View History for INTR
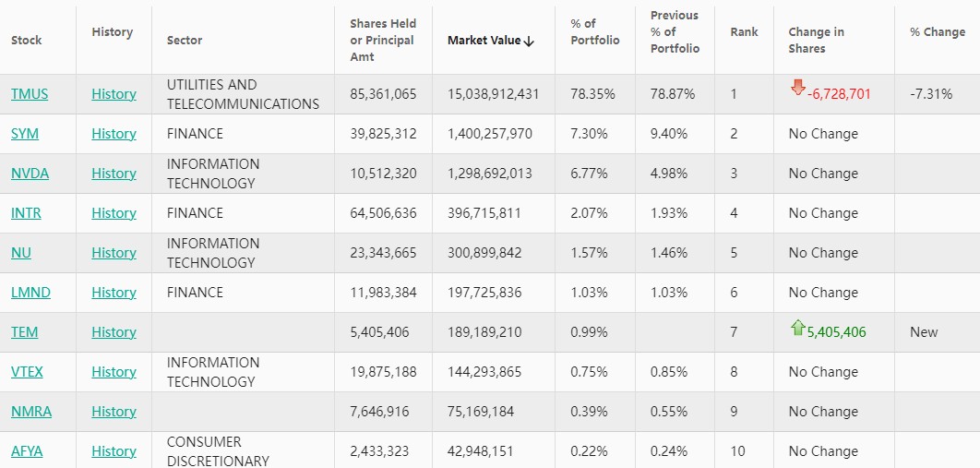 coord(114,213)
